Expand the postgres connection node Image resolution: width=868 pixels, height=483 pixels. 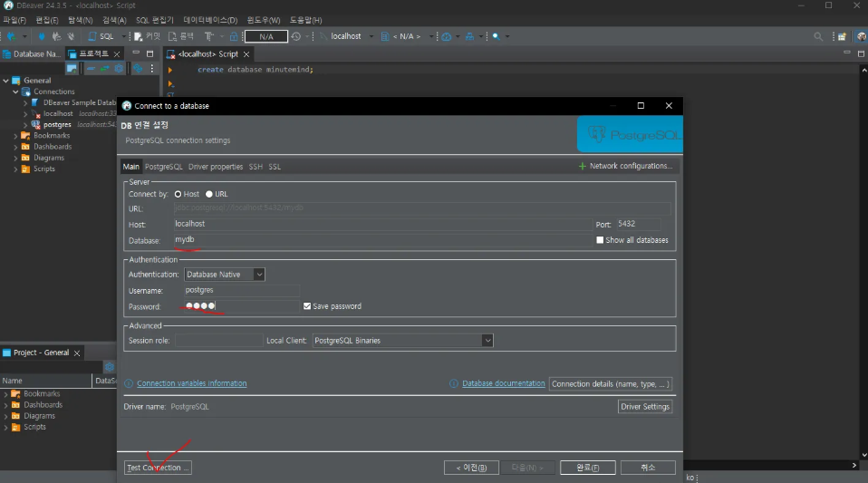(25, 125)
